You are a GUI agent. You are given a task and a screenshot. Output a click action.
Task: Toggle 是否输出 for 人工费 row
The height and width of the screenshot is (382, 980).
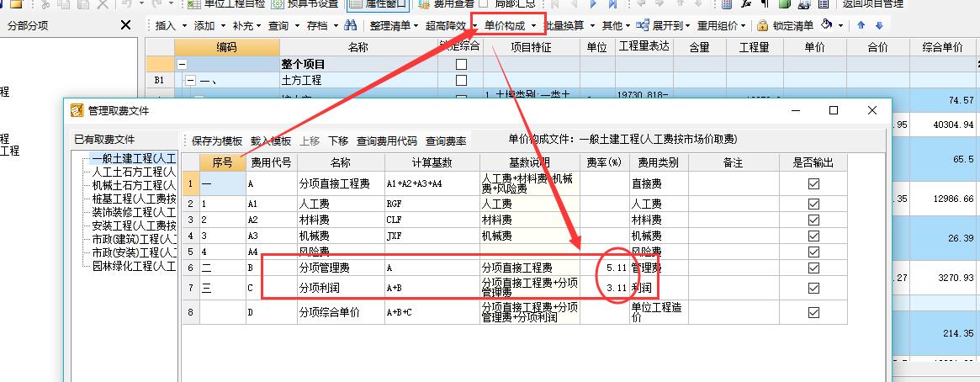click(813, 204)
